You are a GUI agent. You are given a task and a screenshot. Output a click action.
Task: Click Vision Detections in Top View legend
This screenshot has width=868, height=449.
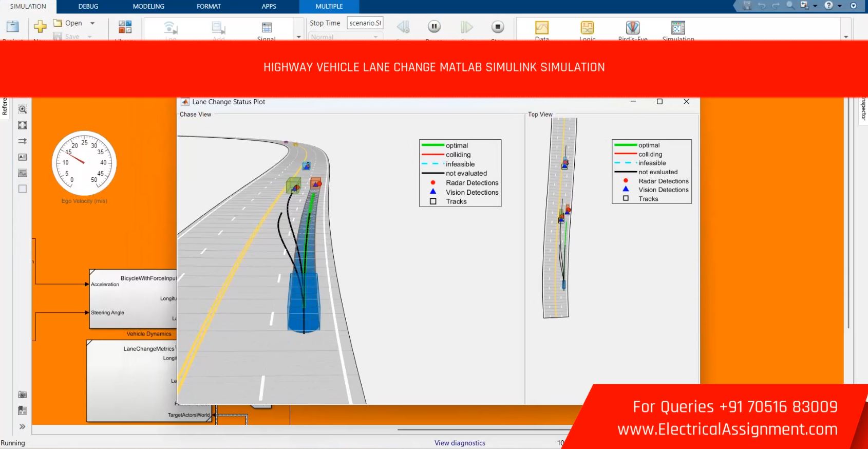[x=664, y=190]
